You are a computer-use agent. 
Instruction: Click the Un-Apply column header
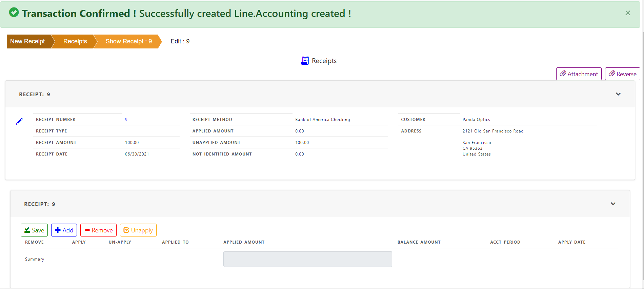[120, 242]
